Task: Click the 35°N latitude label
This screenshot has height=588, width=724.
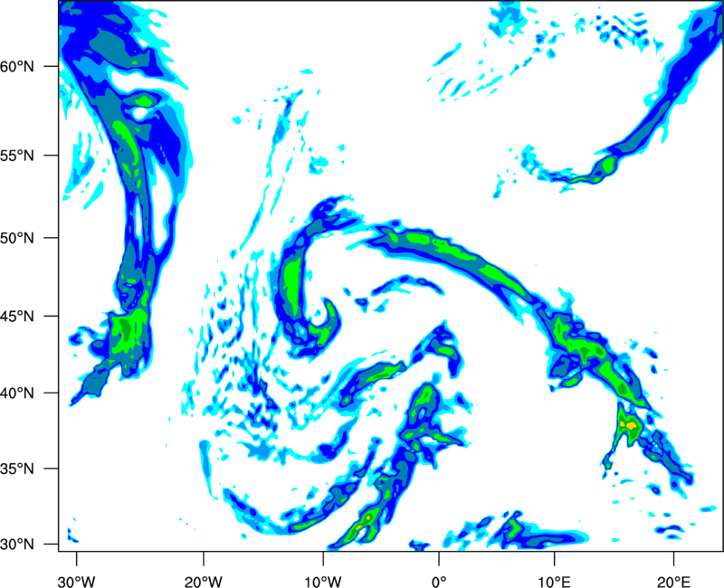Action: click(x=17, y=469)
